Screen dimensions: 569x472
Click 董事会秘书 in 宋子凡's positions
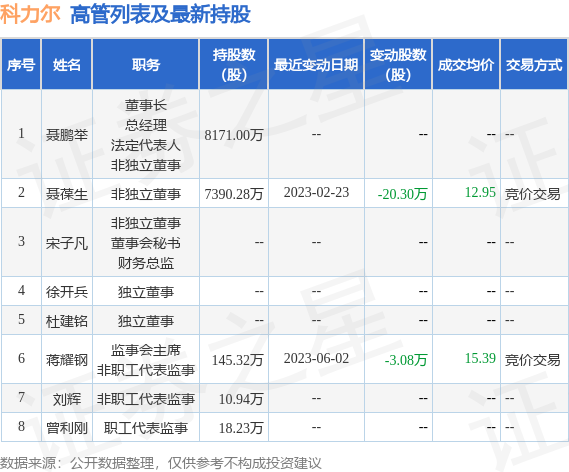point(146,243)
